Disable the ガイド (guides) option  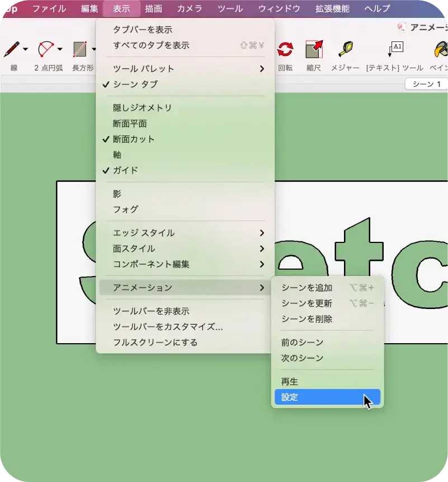pyautogui.click(x=125, y=170)
